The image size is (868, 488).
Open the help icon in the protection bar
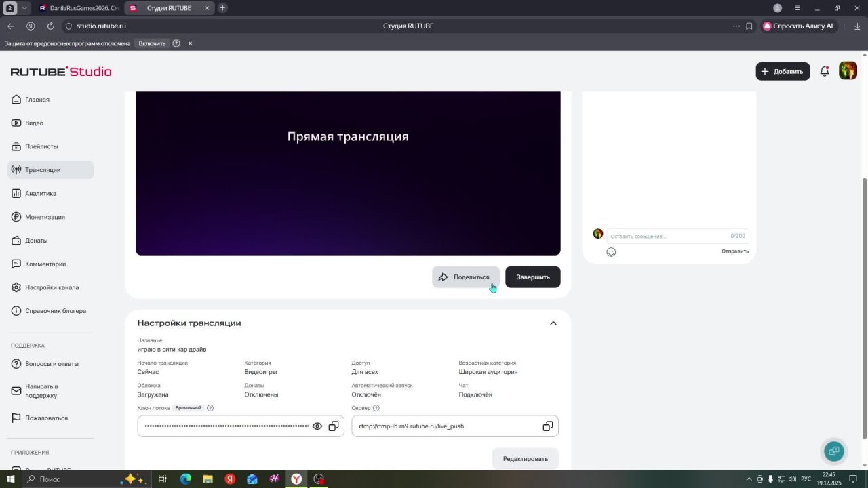[x=176, y=43]
